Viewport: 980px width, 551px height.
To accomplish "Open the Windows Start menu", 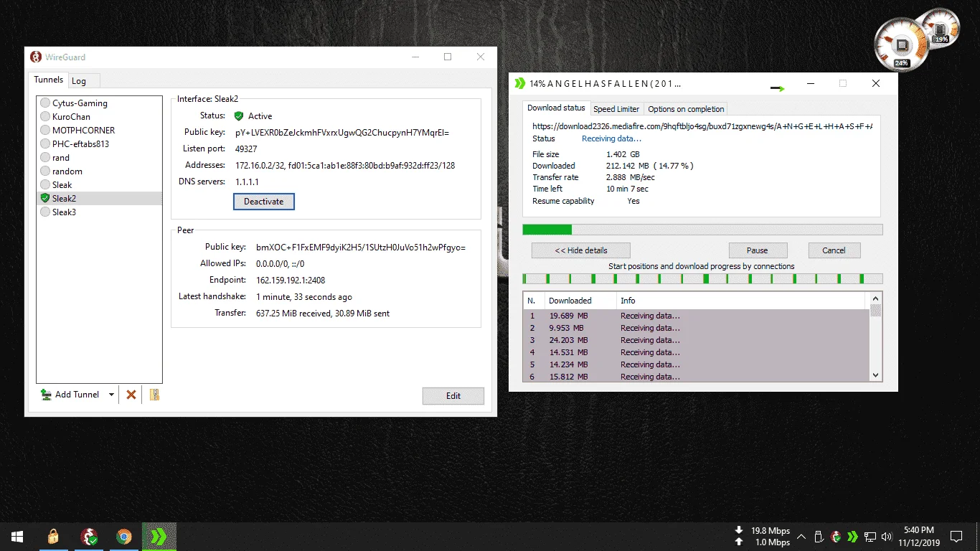I will point(17,536).
